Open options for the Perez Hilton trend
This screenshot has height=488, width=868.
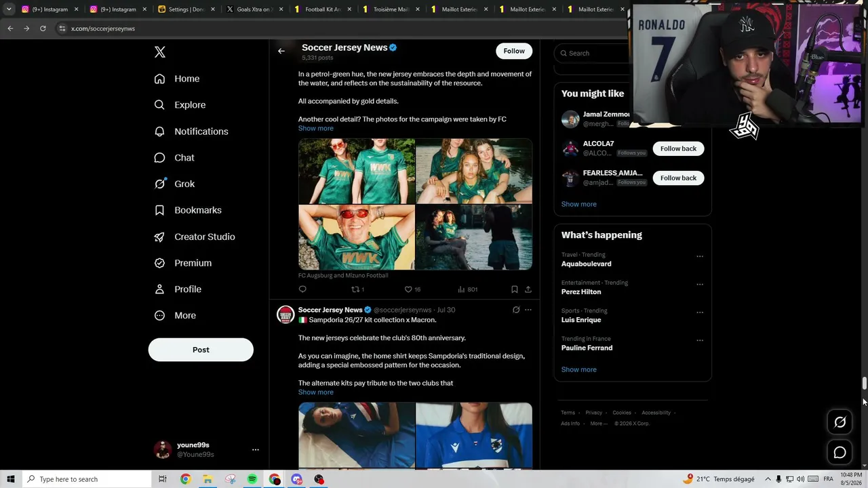(700, 284)
